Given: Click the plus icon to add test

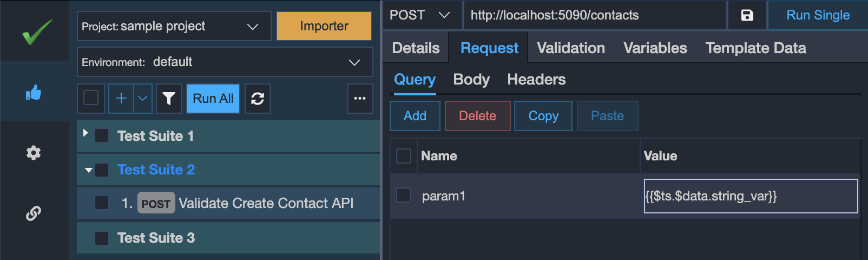Looking at the screenshot, I should [x=121, y=99].
